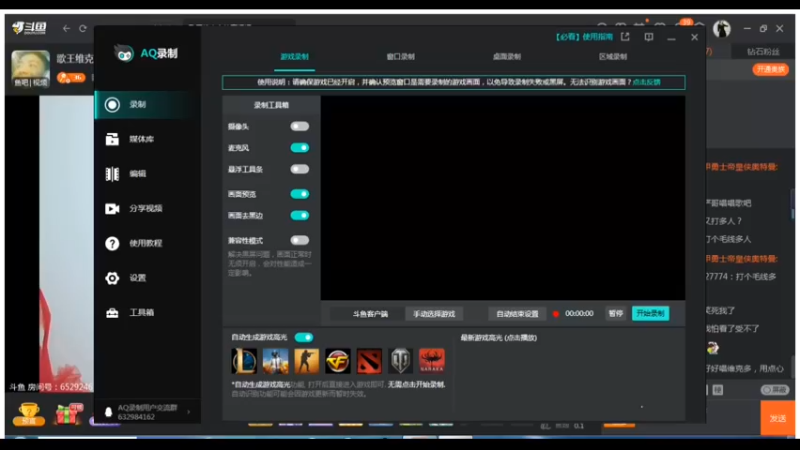
Task: Click the AQ录制 owl logo
Action: click(124, 54)
